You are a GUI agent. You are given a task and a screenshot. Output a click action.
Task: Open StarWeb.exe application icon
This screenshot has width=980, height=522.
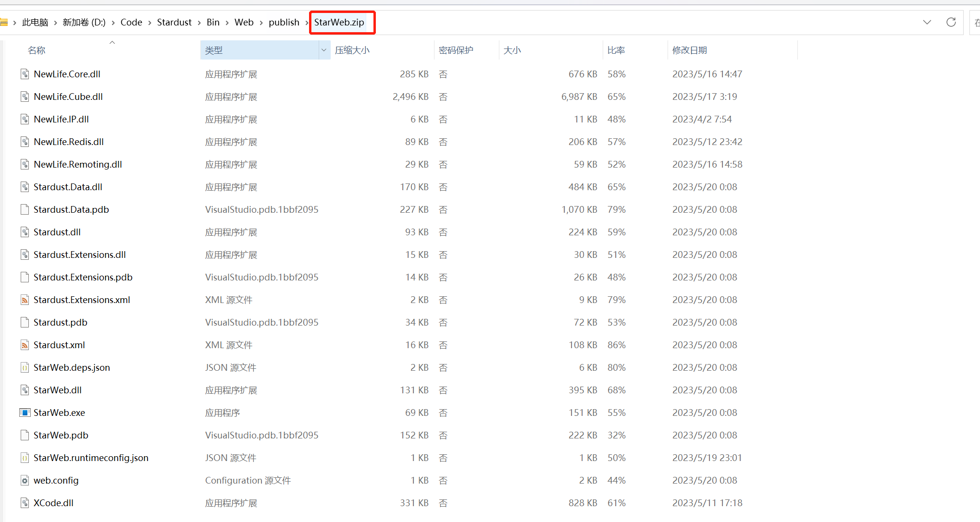[25, 412]
